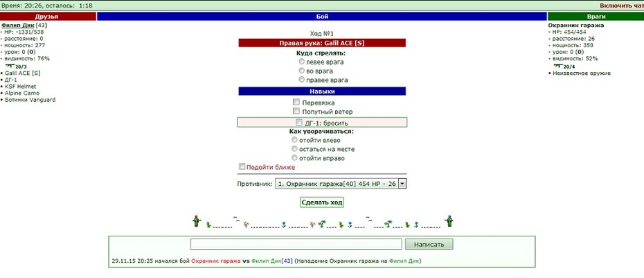This screenshot has width=644, height=278.
Task: Click the 'Сделать ход' button
Action: click(322, 202)
